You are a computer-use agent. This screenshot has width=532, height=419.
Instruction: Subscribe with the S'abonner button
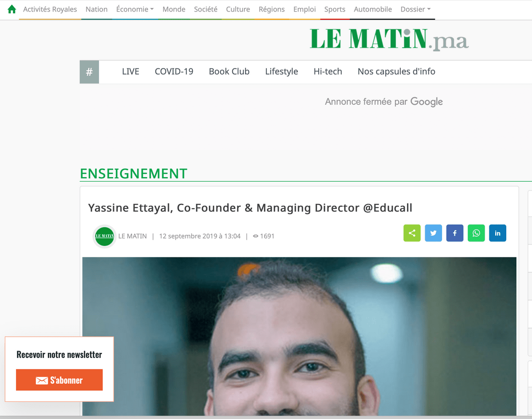point(59,380)
